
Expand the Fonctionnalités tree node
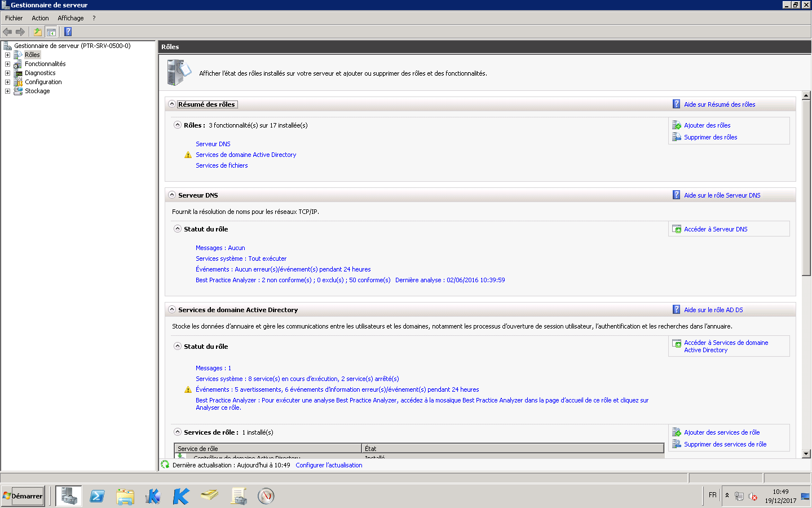pos(7,64)
